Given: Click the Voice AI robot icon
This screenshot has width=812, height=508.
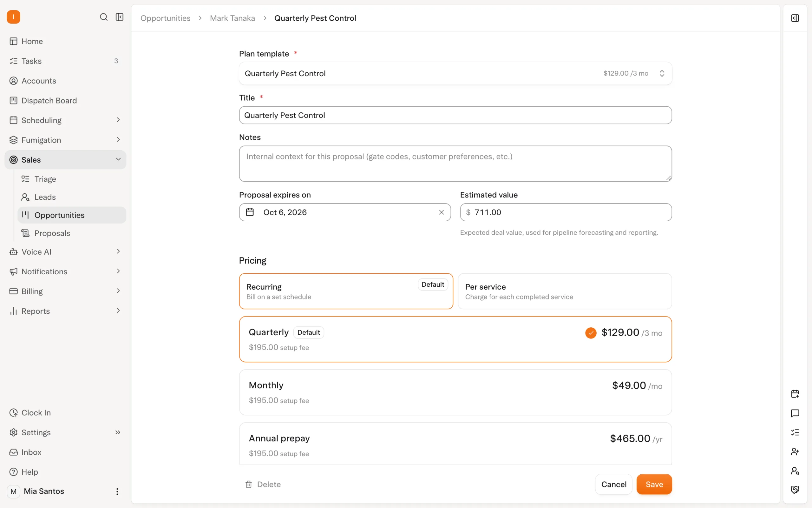Looking at the screenshot, I should click(13, 252).
